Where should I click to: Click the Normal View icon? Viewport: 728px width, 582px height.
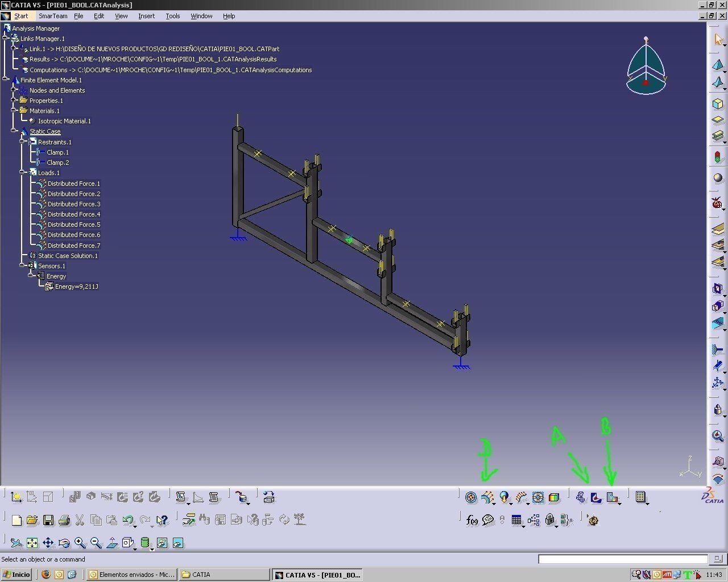pyautogui.click(x=112, y=543)
